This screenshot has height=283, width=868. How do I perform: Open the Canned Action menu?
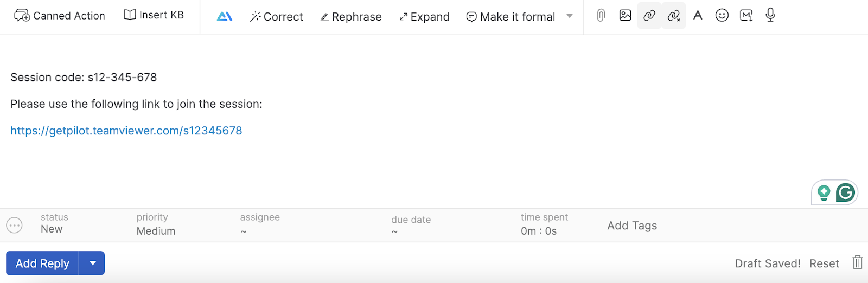coord(60,16)
